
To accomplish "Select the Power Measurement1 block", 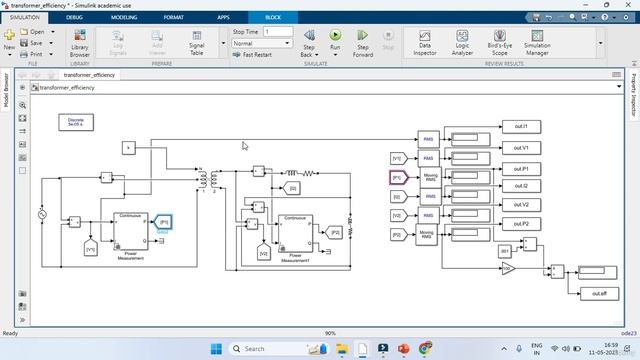I will (x=295, y=234).
